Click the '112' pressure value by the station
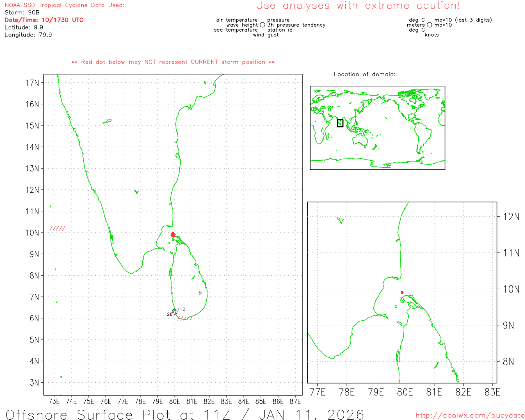The image size is (525, 420). [181, 309]
